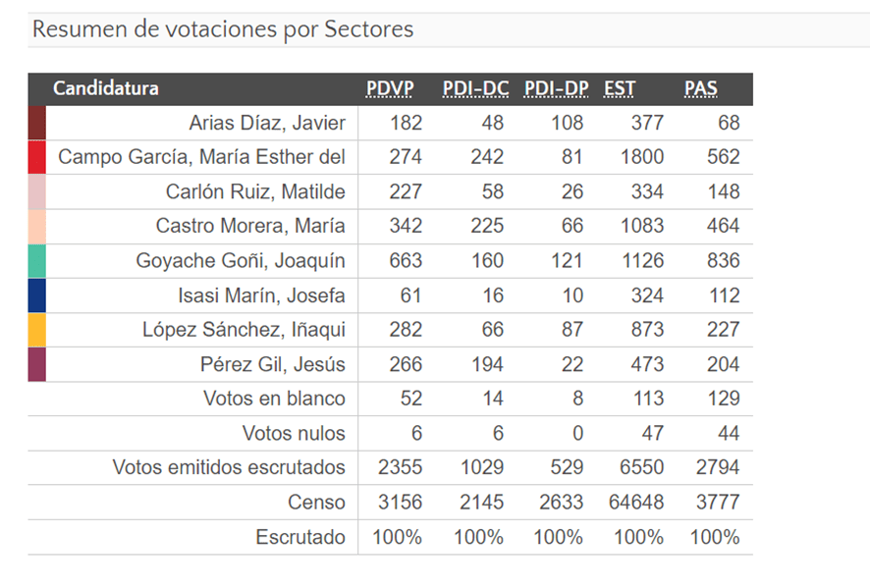Viewport: 870px width, 588px height.
Task: Click the Resumen de votaciones por Sectores heading
Action: tap(223, 29)
